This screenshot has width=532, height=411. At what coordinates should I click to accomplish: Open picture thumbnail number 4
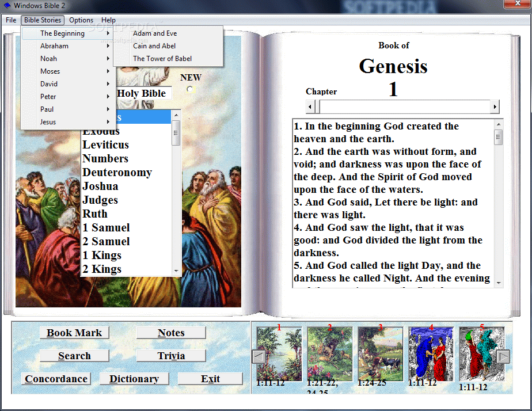[x=431, y=354]
